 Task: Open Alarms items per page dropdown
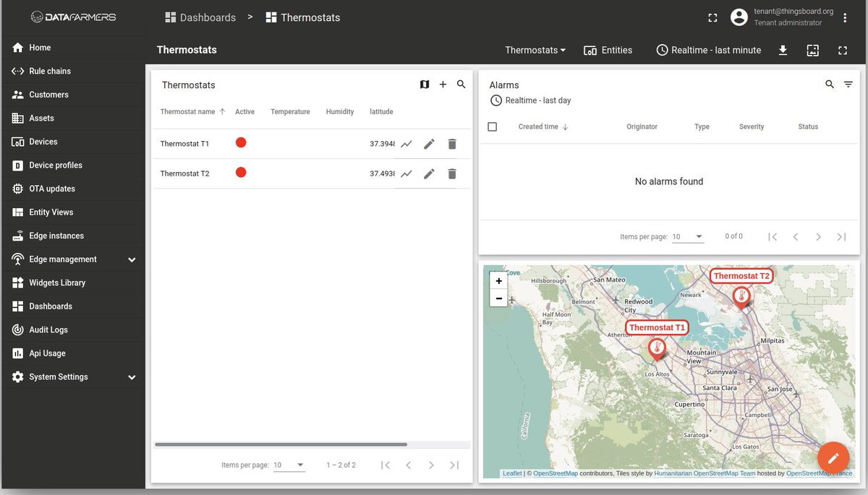tap(688, 236)
